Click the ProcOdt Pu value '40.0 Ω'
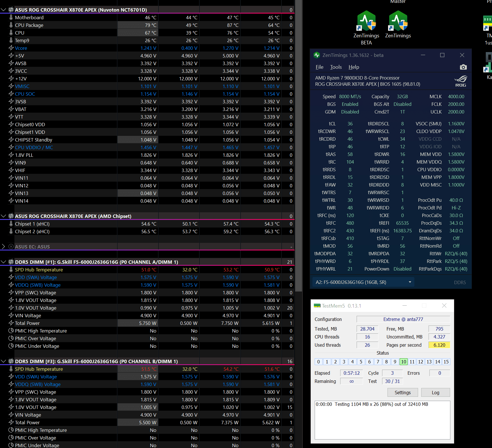Screen dimensions: 492x448 tap(456, 200)
